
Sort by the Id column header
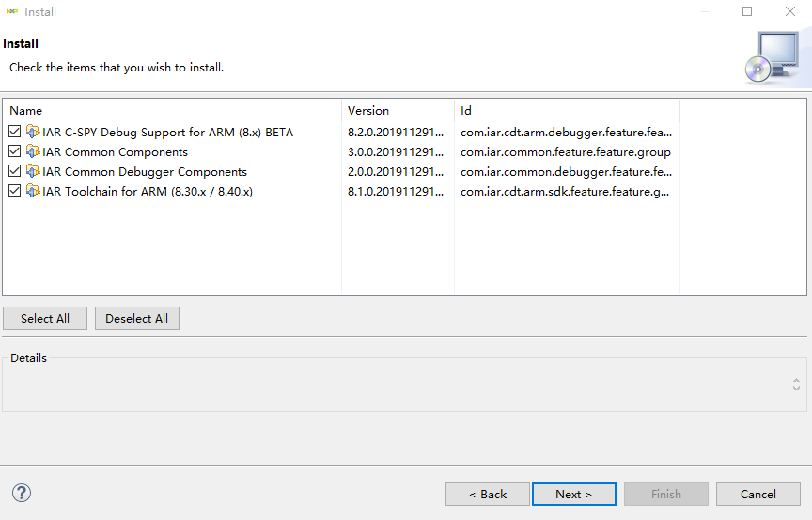567,110
